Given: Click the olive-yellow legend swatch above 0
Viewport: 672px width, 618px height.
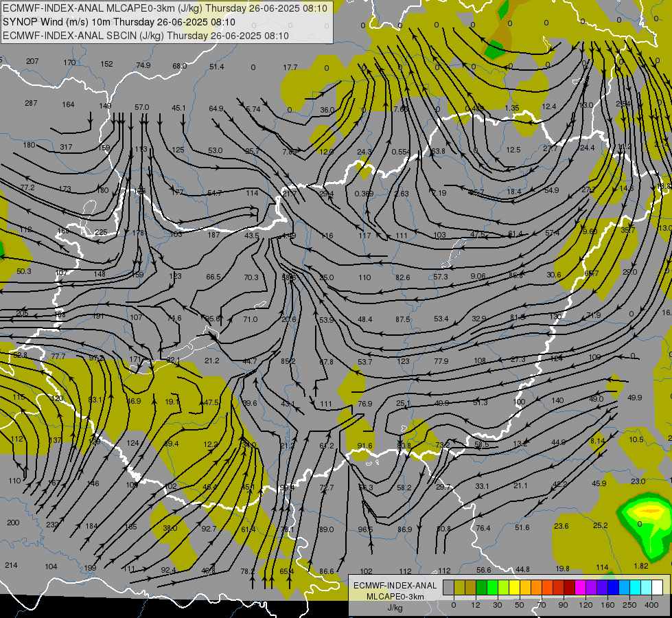Looking at the screenshot, I should (459, 588).
